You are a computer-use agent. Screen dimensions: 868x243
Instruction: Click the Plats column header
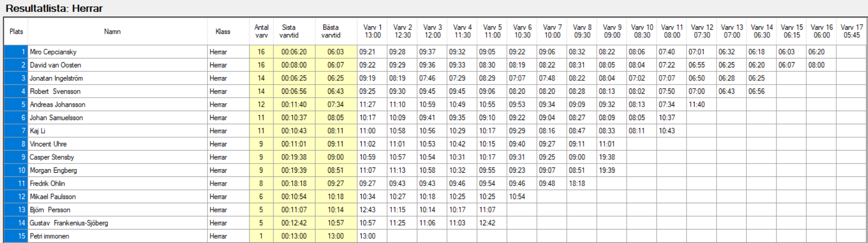tap(16, 32)
